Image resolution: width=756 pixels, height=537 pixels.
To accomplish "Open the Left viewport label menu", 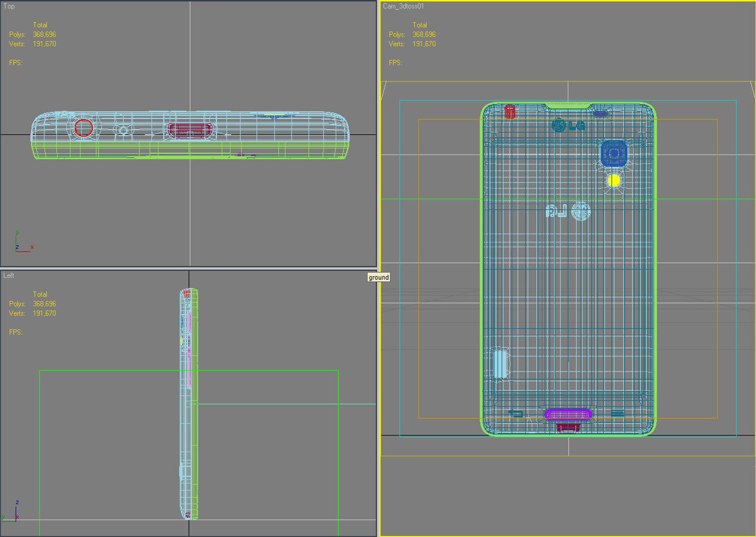I will (9, 275).
